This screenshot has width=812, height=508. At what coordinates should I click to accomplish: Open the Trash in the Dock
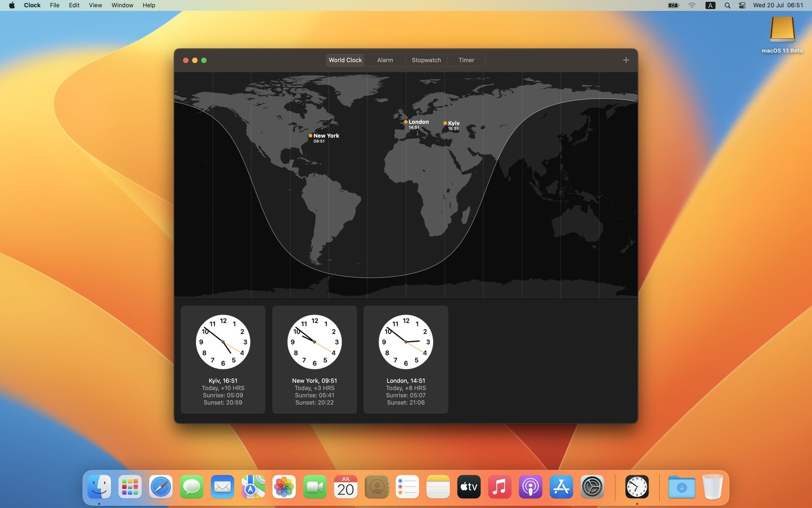tap(712, 487)
